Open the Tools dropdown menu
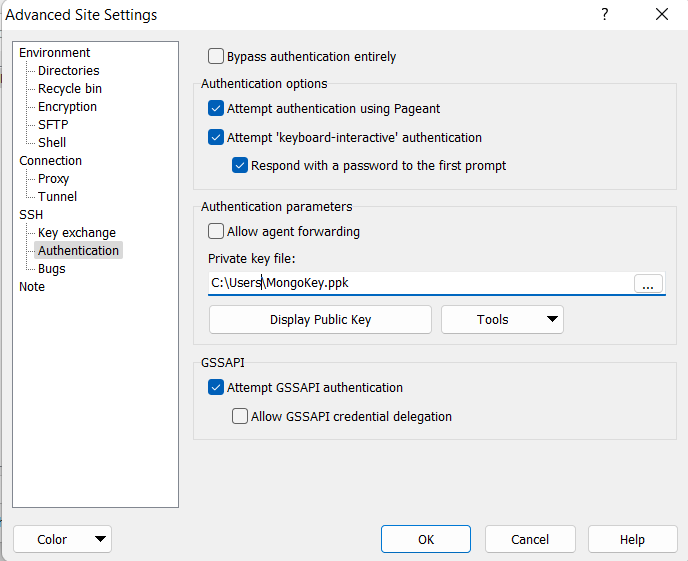 502,320
